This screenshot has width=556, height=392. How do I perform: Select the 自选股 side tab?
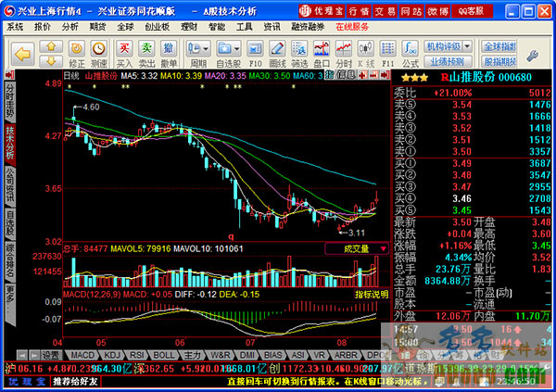point(10,222)
